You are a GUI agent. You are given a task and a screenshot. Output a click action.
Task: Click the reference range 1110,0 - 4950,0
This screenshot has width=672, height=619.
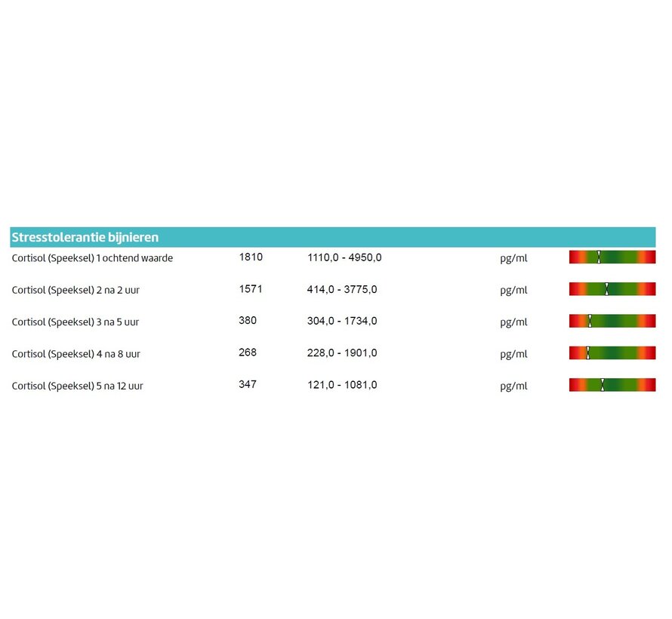[x=344, y=257]
